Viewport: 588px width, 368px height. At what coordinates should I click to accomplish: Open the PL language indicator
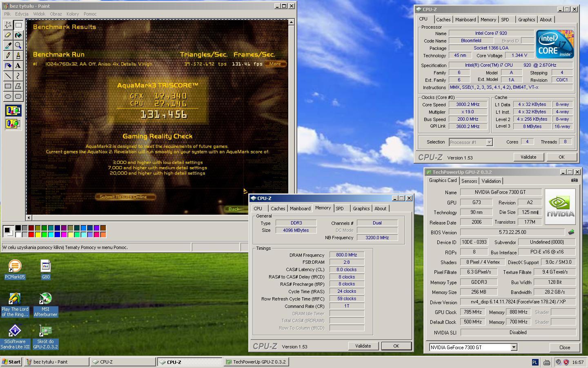click(535, 362)
